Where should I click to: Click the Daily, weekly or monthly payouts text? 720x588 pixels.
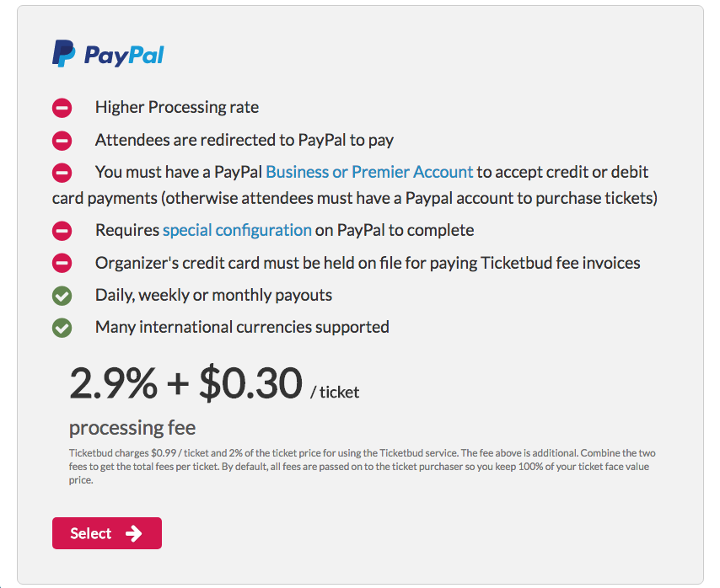213,295
